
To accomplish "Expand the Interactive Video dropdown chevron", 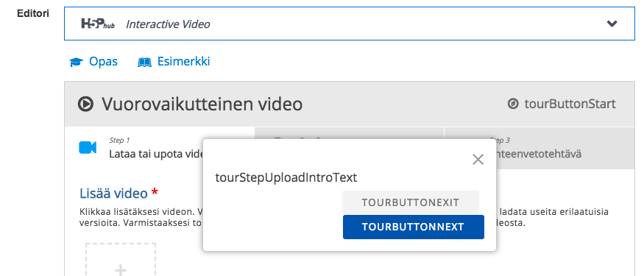I will [x=612, y=24].
